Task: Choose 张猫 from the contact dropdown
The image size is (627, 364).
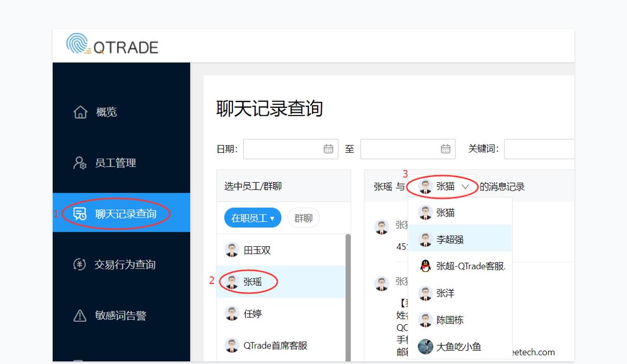Action: 460,212
